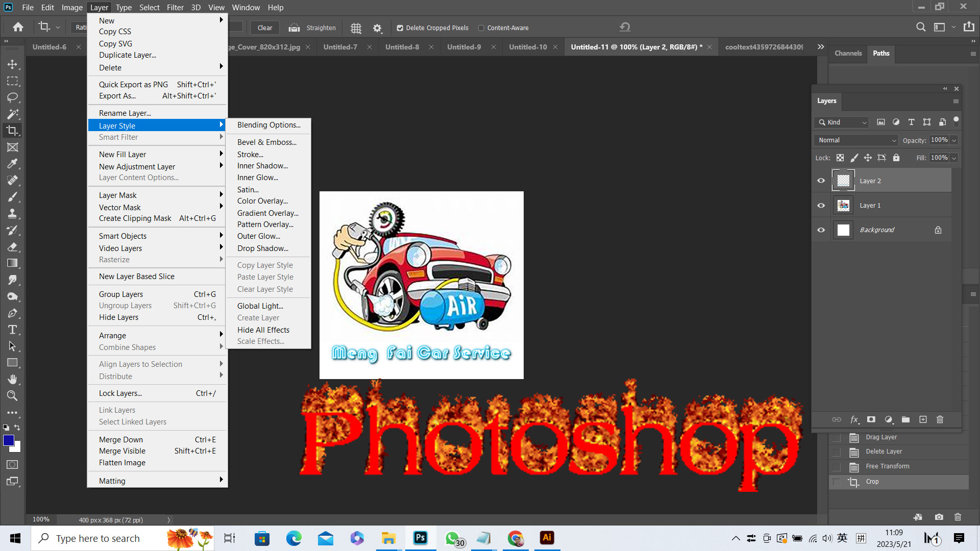Toggle Delete Cropped Pixels checkbox
The image size is (980, 551).
[400, 28]
